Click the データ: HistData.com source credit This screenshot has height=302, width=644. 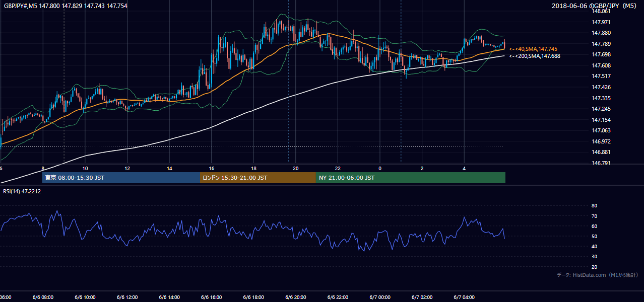click(x=598, y=275)
